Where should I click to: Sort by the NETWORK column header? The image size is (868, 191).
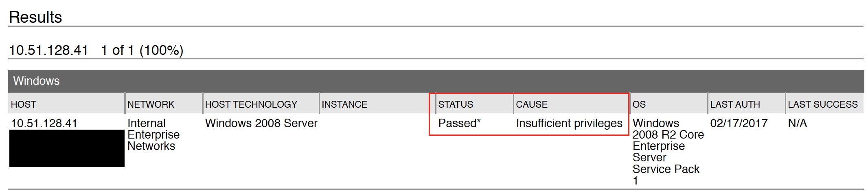pos(151,104)
